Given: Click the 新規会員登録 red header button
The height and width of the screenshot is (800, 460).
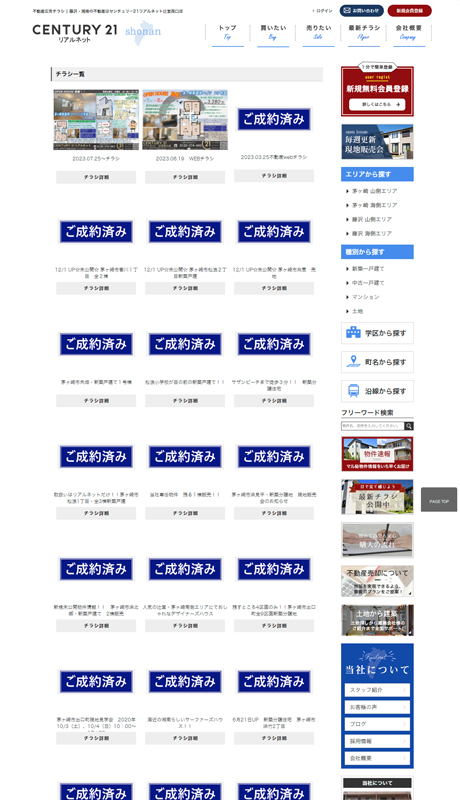Looking at the screenshot, I should (x=410, y=11).
